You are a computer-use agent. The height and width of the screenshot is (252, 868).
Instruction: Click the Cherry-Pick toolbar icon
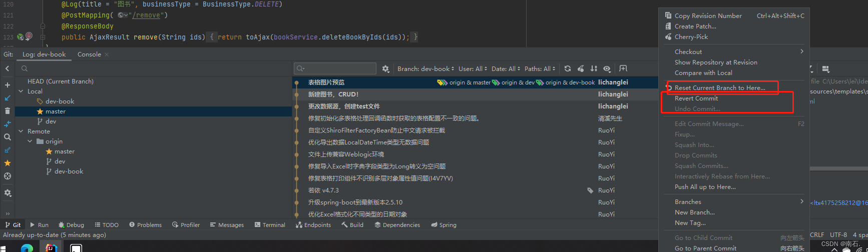pyautogui.click(x=581, y=69)
